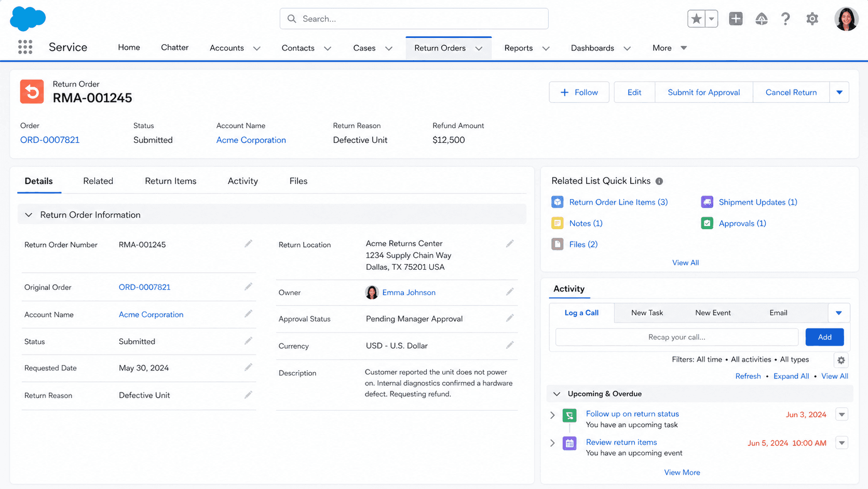
Task: Expand the Follow up on return status task
Action: [x=552, y=415]
